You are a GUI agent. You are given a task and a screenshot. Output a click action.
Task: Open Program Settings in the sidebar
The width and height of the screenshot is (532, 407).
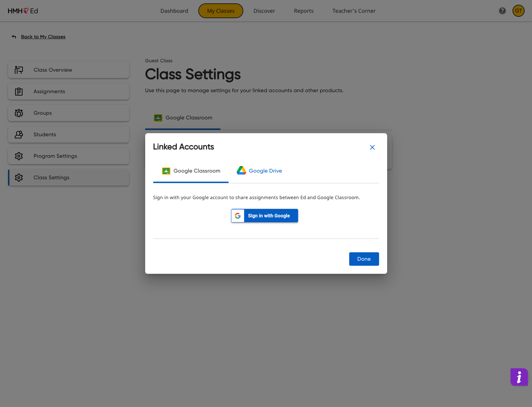tap(69, 156)
